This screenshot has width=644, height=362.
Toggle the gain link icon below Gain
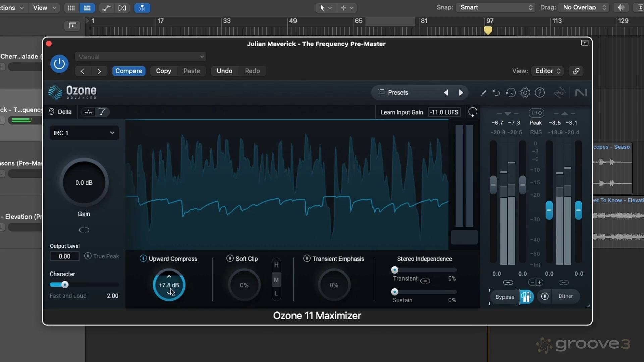point(84,230)
